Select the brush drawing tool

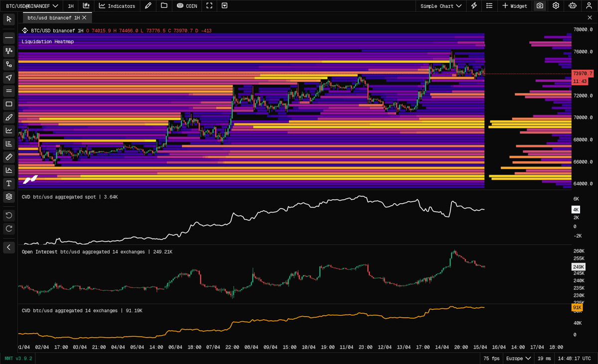(x=8, y=117)
